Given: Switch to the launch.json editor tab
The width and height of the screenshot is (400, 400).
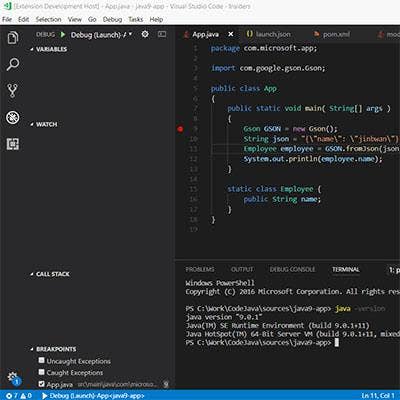Looking at the screenshot, I should 268,34.
